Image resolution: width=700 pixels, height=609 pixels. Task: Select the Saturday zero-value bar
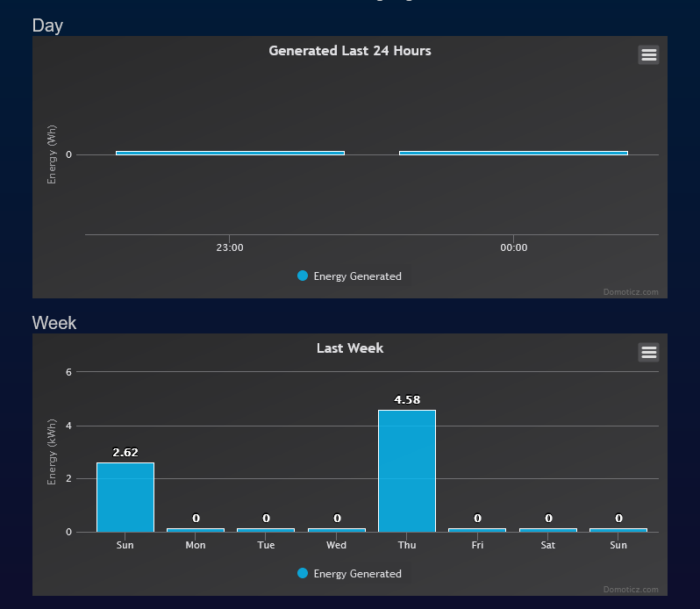point(548,530)
